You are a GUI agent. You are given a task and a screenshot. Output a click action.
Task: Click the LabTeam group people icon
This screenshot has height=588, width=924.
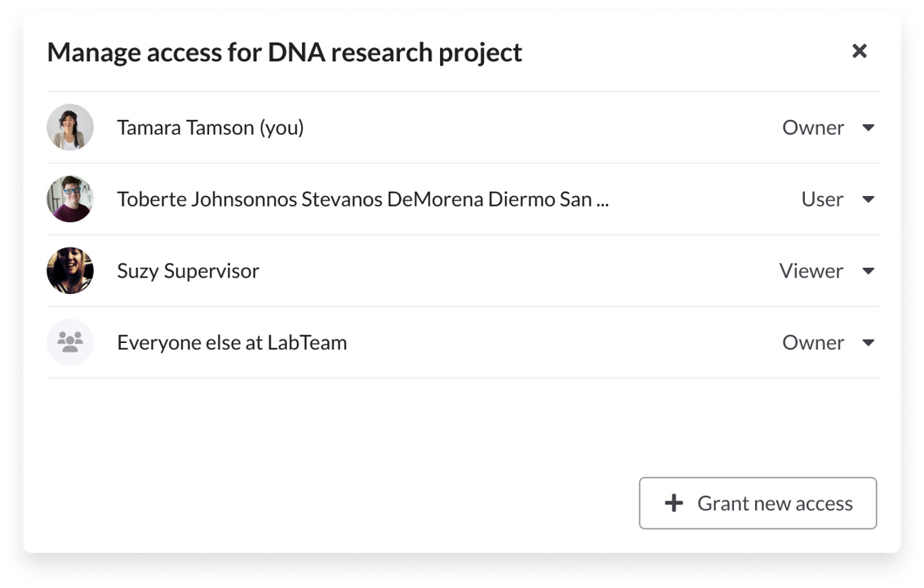(x=70, y=342)
